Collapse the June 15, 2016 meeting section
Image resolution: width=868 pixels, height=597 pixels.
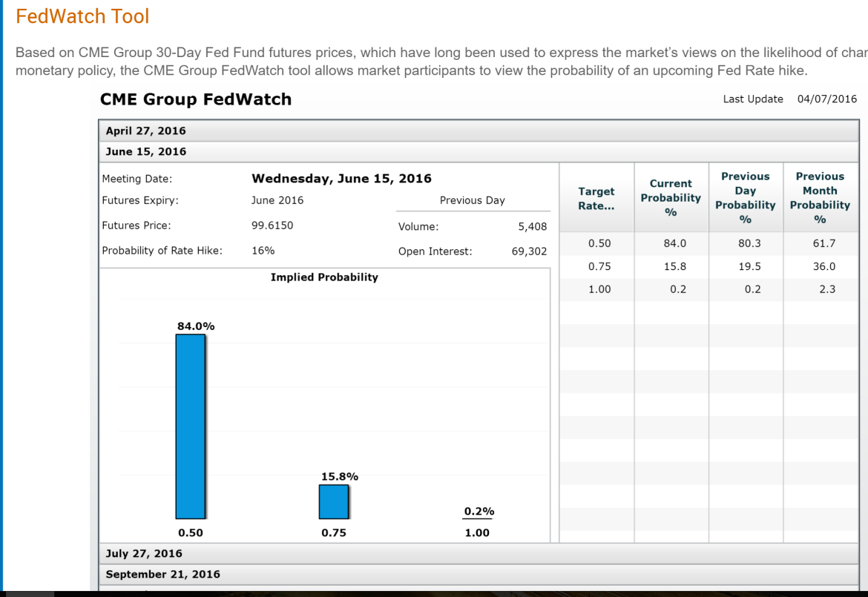(x=479, y=151)
